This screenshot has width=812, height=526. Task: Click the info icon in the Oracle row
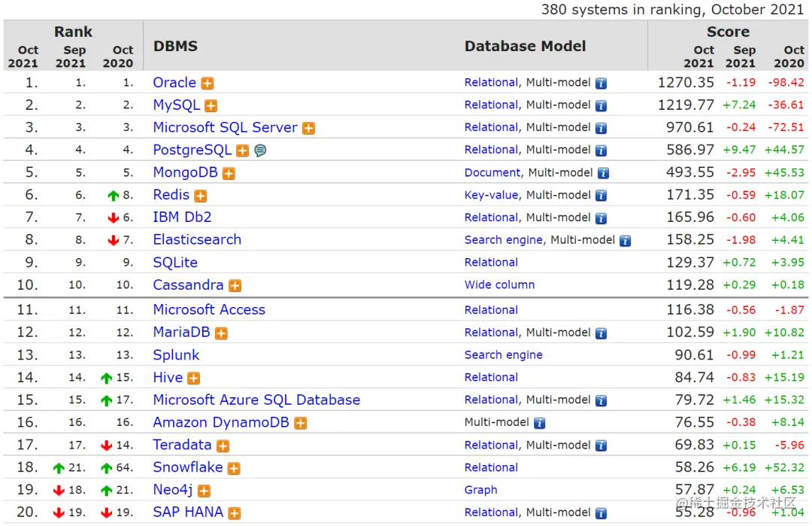click(x=601, y=84)
